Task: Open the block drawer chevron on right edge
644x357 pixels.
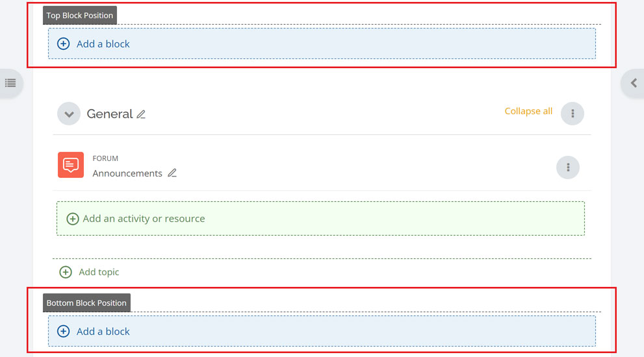Action: [634, 83]
